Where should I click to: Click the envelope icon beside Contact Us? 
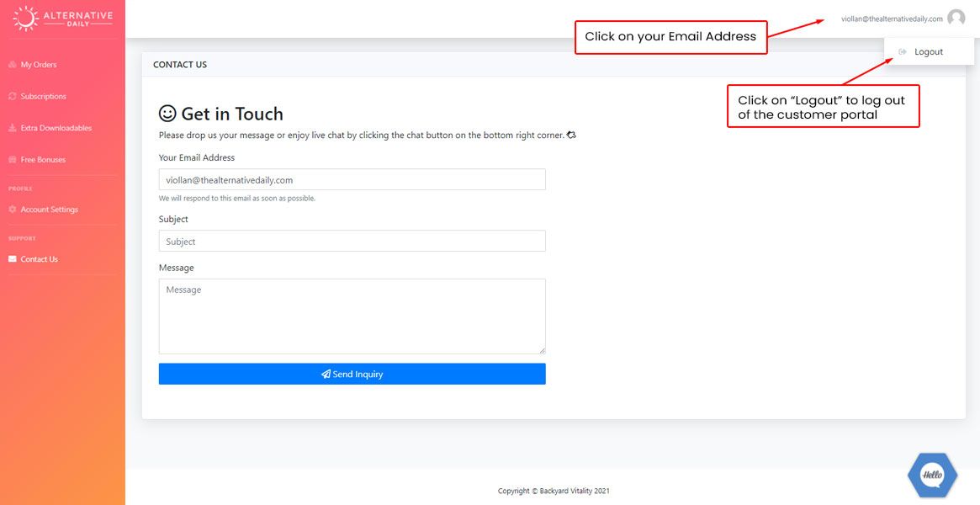pos(12,259)
